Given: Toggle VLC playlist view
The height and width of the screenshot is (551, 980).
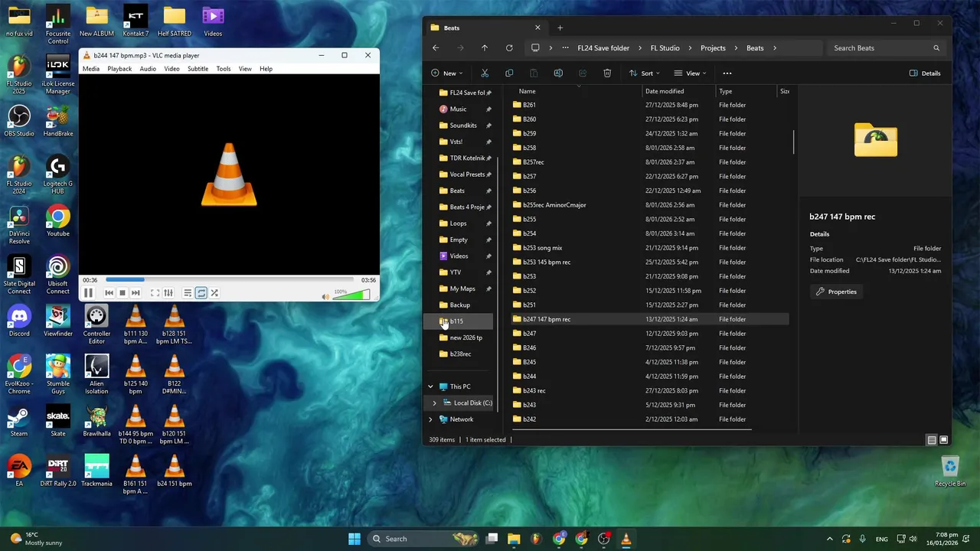Looking at the screenshot, I should click(188, 293).
